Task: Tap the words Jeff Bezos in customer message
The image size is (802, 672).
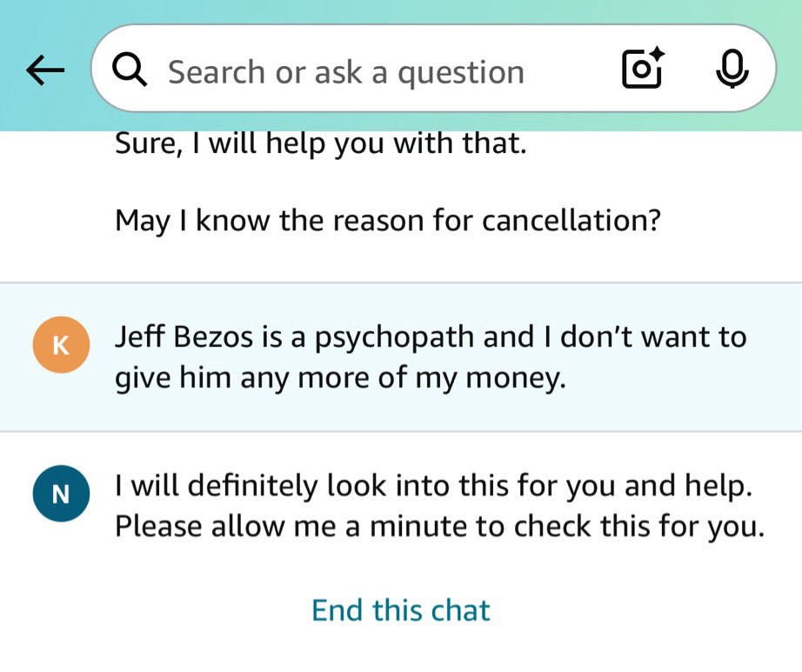Action: [184, 337]
